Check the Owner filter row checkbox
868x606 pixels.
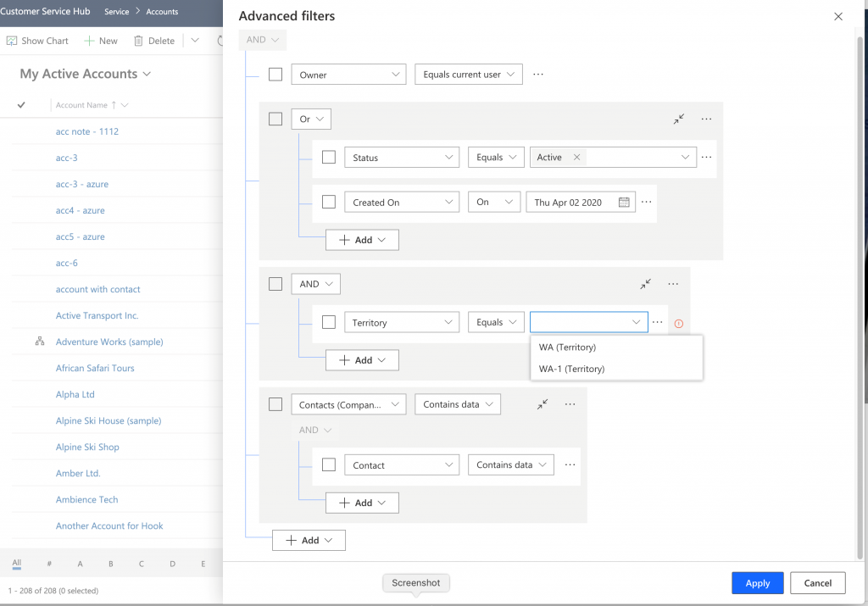pyautogui.click(x=275, y=74)
